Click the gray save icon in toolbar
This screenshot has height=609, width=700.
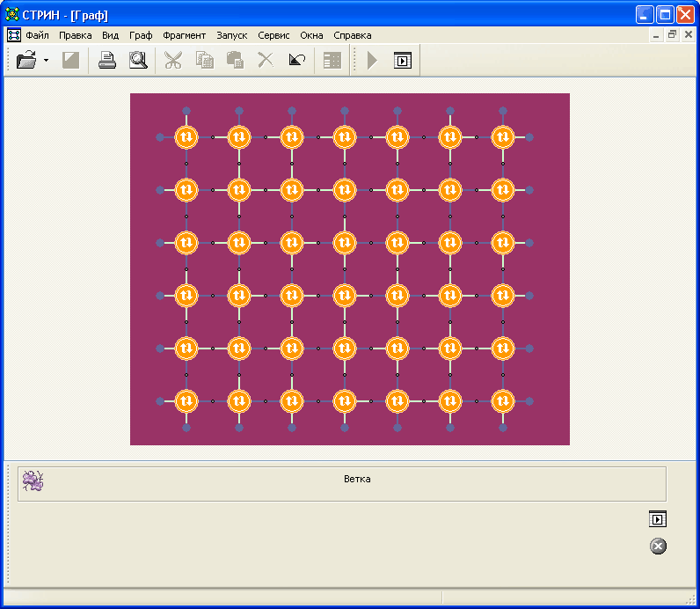[70, 60]
